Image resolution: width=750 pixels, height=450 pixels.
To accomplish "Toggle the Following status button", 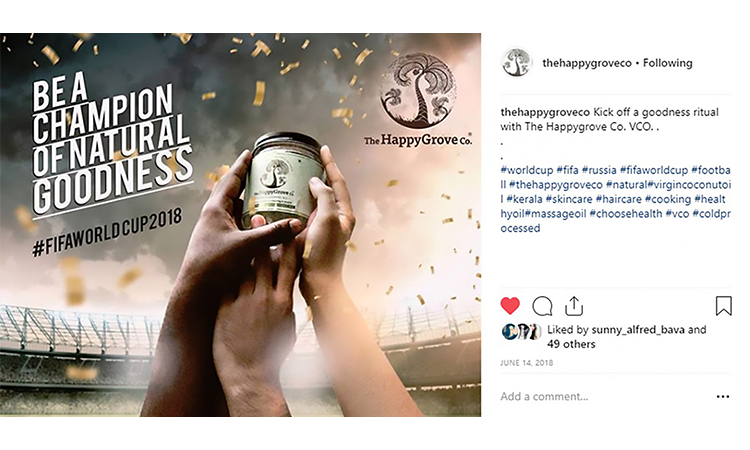I will (667, 63).
